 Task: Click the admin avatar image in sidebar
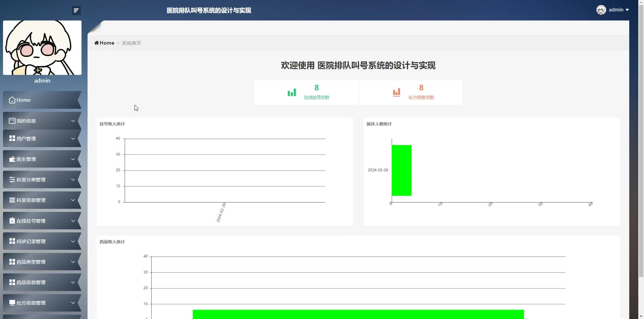(x=42, y=48)
